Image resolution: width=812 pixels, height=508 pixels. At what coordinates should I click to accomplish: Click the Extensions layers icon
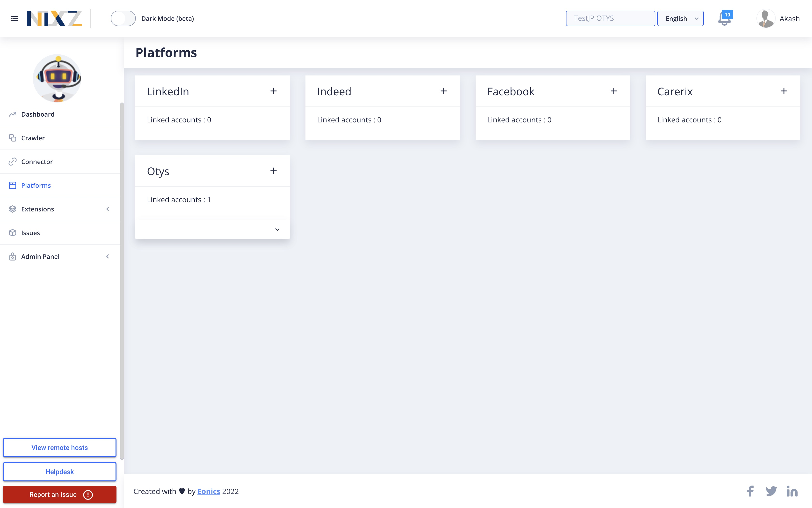point(12,209)
